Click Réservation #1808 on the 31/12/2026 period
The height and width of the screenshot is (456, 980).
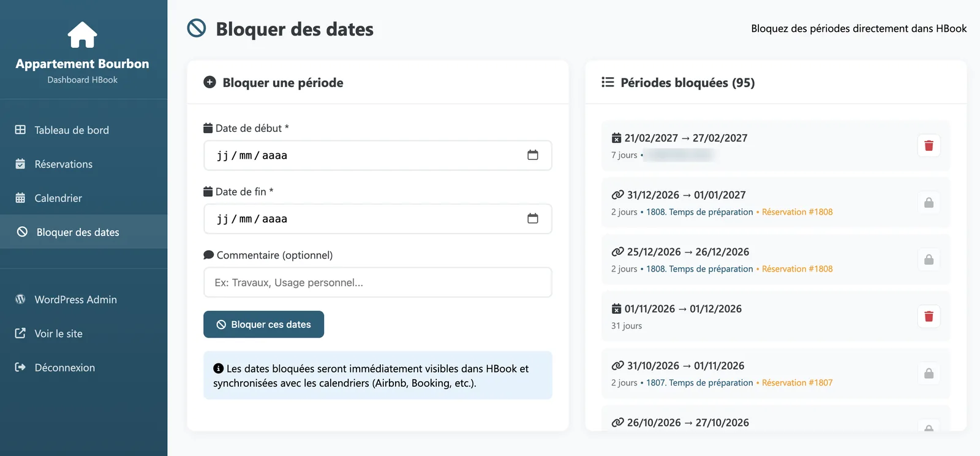coord(797,212)
